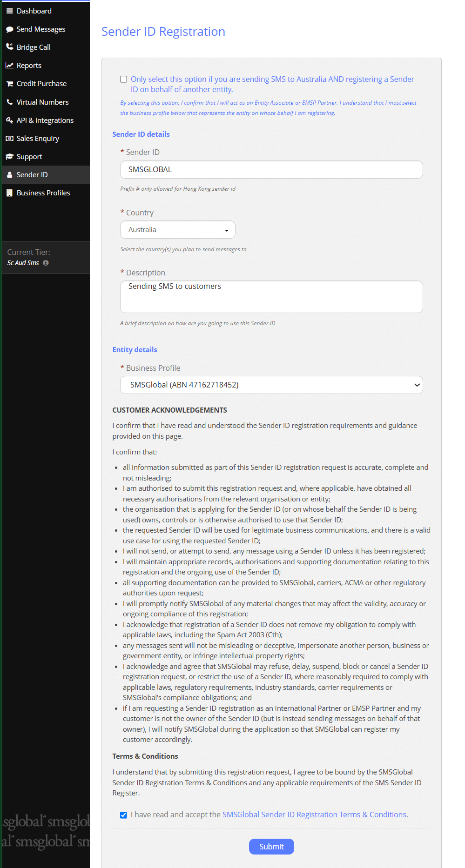Click the Bridge Call phone icon
The height and width of the screenshot is (868, 465).
click(x=9, y=47)
